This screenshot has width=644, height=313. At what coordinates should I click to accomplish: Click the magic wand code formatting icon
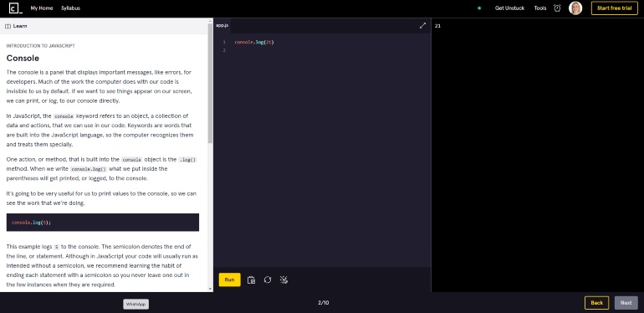coord(284,280)
